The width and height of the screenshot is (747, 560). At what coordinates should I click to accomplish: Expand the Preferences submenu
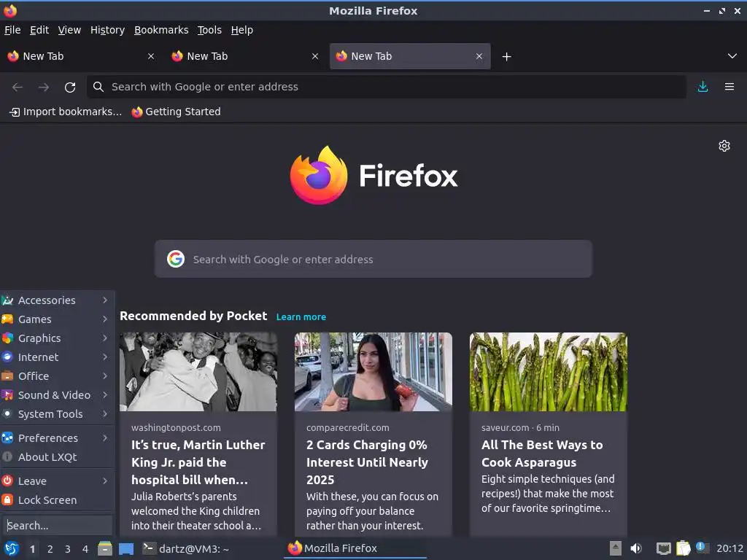(x=57, y=438)
